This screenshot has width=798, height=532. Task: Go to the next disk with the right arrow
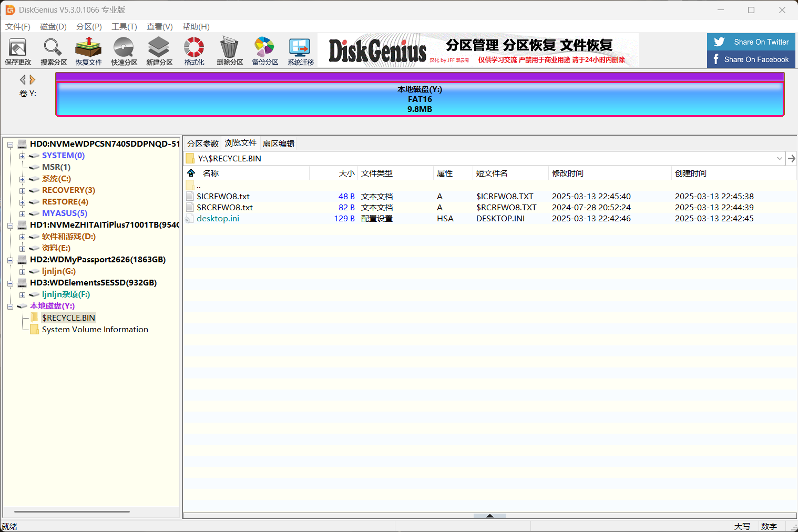click(x=32, y=79)
